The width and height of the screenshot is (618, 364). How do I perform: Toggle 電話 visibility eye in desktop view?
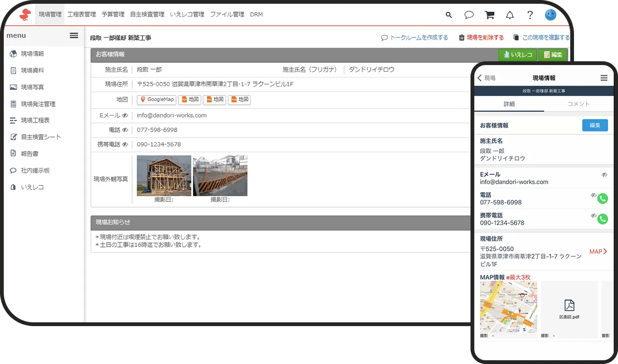(x=125, y=130)
